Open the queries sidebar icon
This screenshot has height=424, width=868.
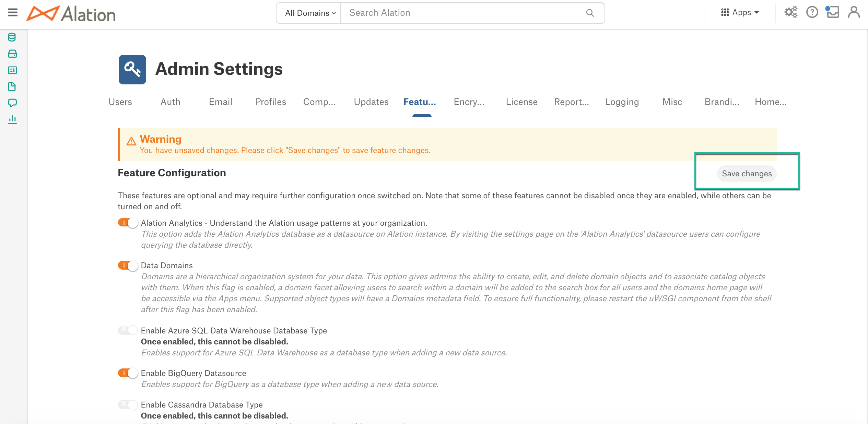pyautogui.click(x=12, y=70)
